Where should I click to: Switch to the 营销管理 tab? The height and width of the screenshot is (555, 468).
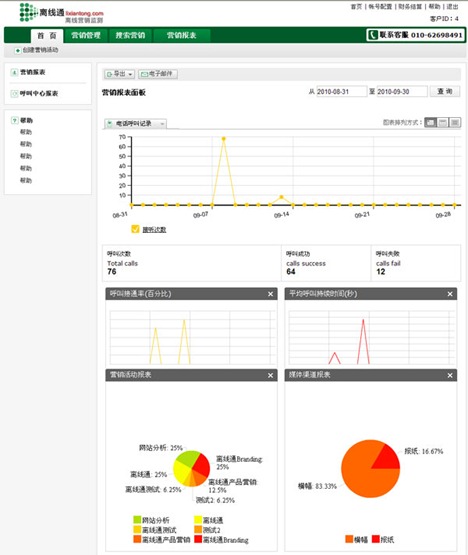86,35
